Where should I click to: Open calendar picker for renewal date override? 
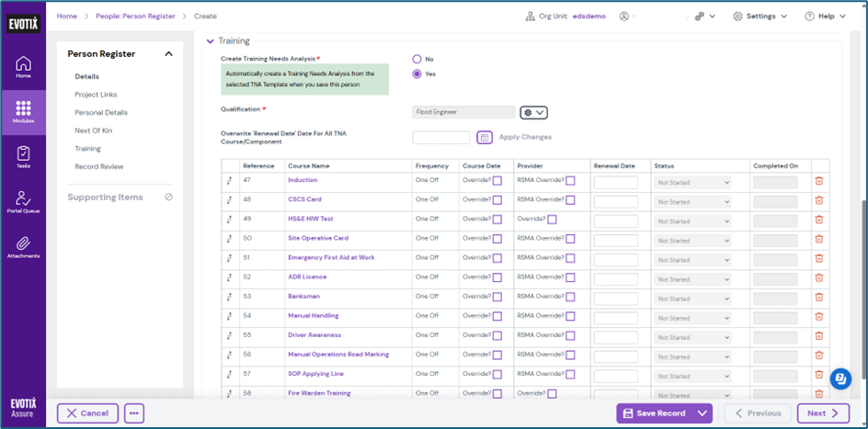pos(485,137)
